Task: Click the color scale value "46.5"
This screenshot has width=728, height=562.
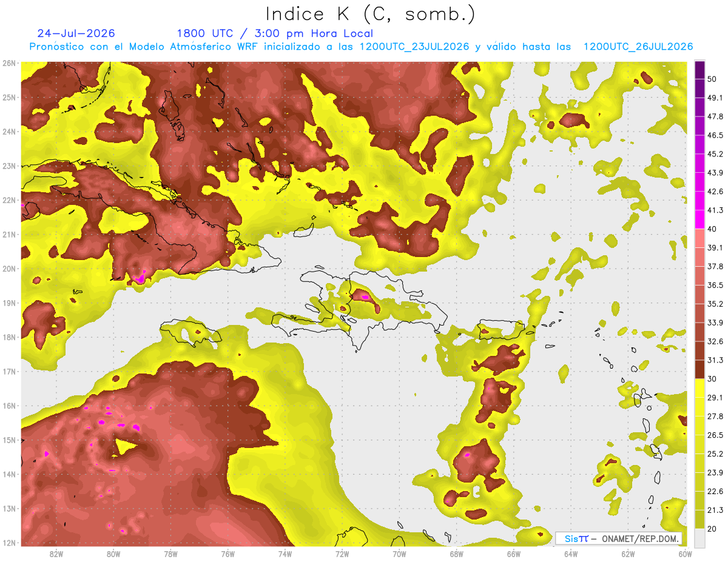Action: pyautogui.click(x=715, y=135)
